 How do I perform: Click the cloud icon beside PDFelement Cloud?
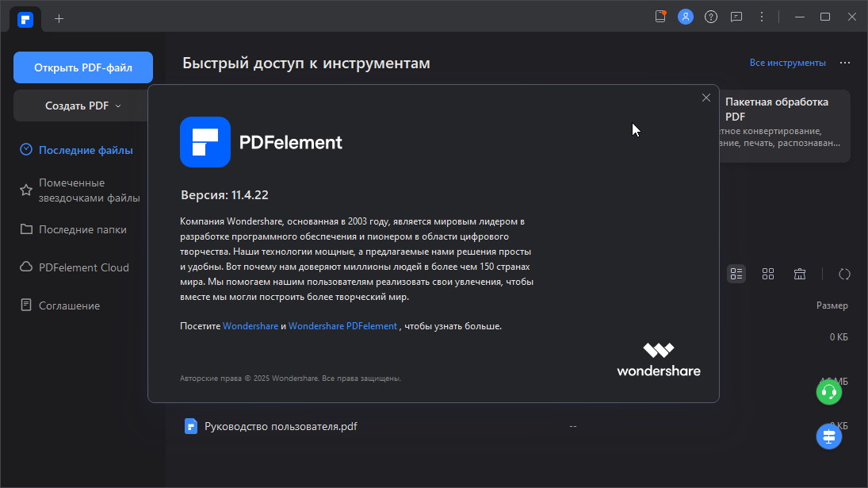point(26,267)
